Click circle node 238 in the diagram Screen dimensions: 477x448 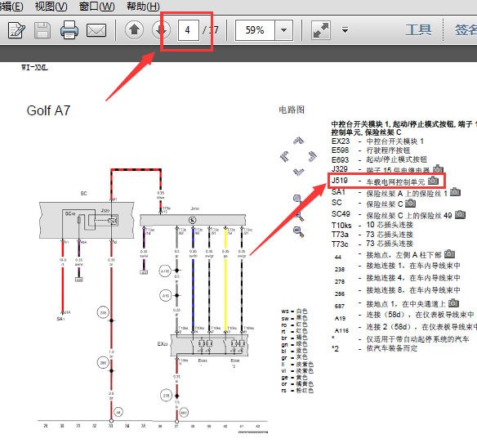103,313
